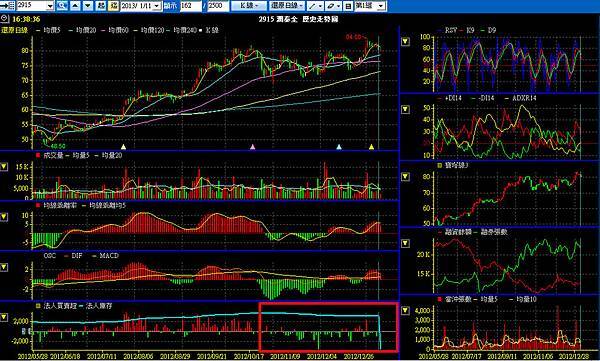
Task: Click the magnifier search icon in toolbar
Action: pyautogui.click(x=62, y=6)
